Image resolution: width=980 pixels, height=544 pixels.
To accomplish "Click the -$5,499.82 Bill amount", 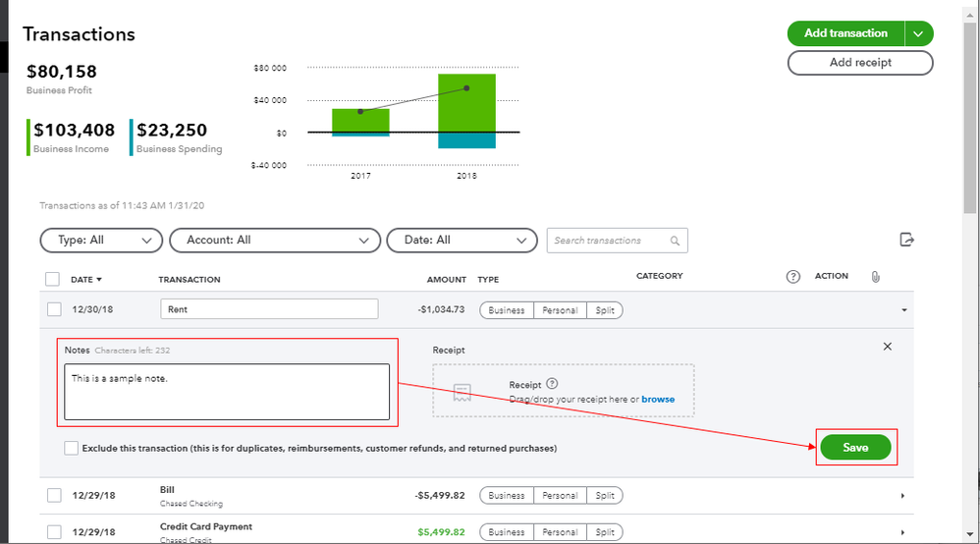I will [440, 495].
